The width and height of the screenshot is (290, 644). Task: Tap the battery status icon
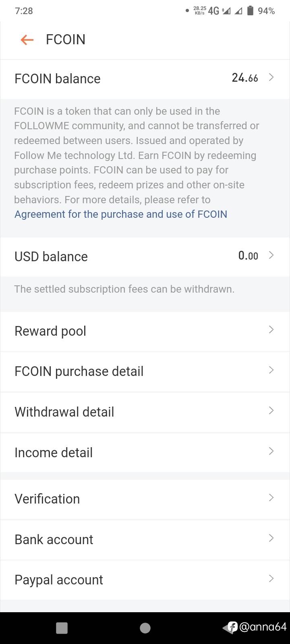point(250,11)
